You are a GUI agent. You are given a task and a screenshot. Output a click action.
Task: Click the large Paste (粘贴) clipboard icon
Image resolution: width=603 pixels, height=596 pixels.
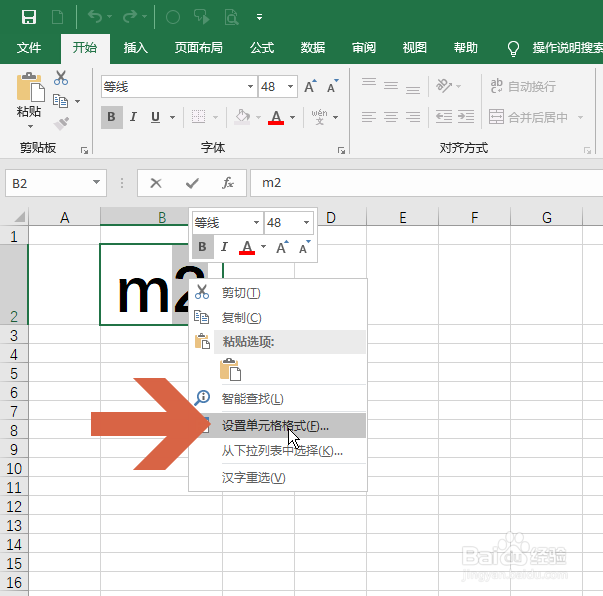click(30, 88)
